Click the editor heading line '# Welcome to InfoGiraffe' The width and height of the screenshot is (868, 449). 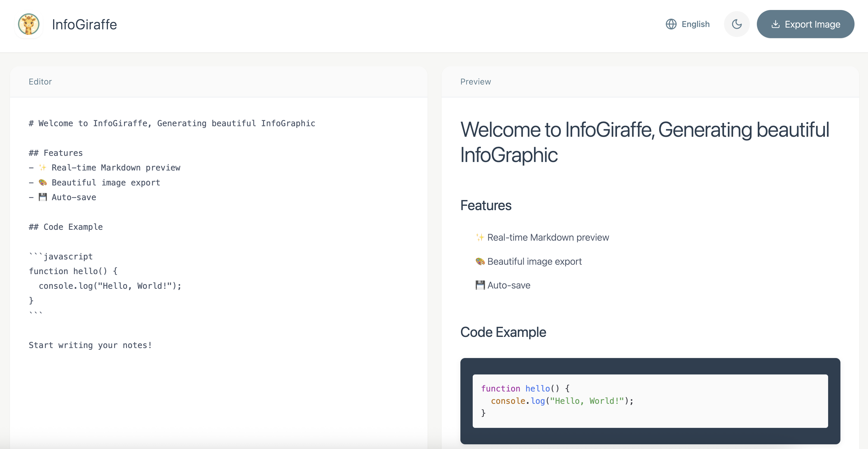pyautogui.click(x=172, y=123)
